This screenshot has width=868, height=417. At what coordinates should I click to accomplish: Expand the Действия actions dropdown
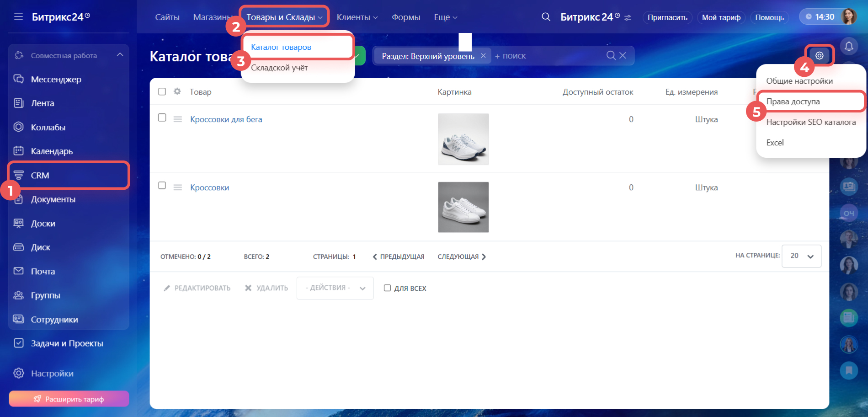[x=335, y=288]
